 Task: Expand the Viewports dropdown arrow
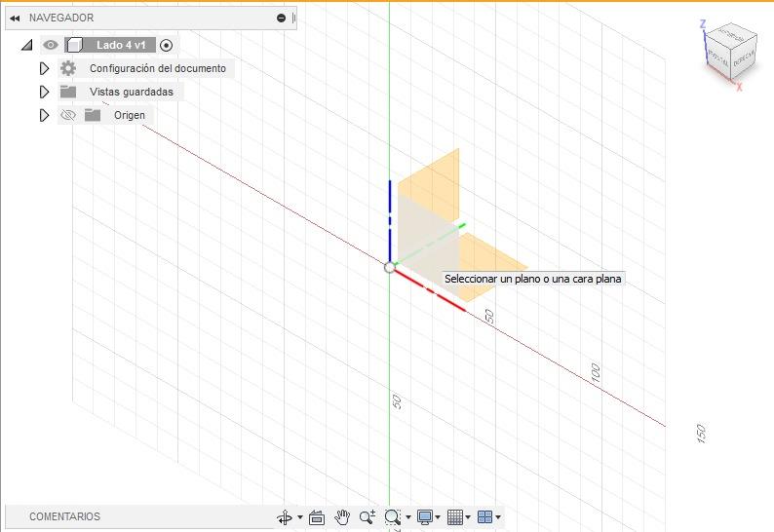(x=498, y=517)
